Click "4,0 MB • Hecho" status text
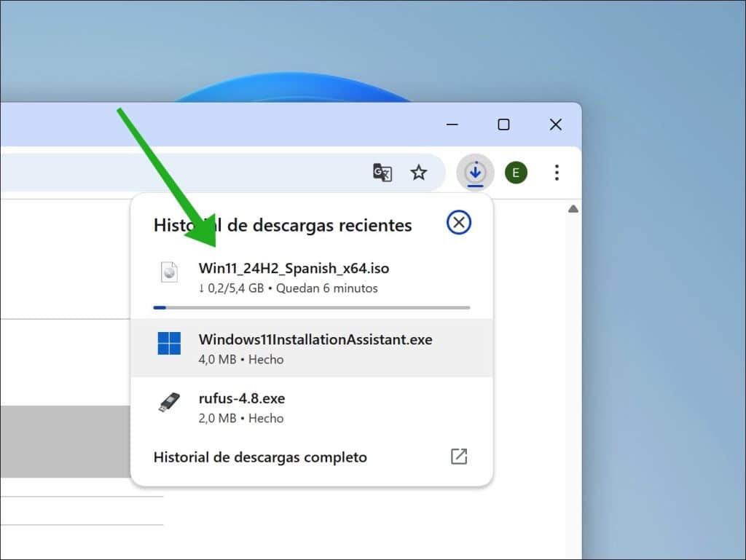This screenshot has height=560, width=746. tap(240, 360)
